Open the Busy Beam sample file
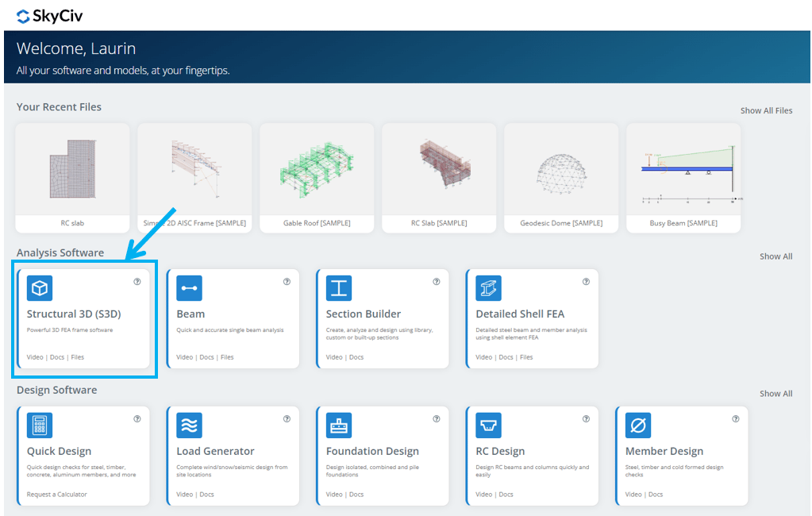Image resolution: width=812 pixels, height=516 pixels. [x=683, y=178]
